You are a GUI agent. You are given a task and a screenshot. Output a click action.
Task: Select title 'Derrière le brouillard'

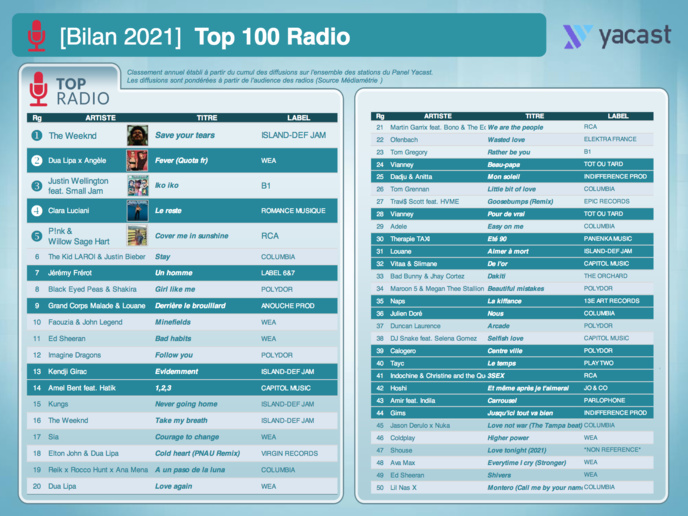pos(190,306)
